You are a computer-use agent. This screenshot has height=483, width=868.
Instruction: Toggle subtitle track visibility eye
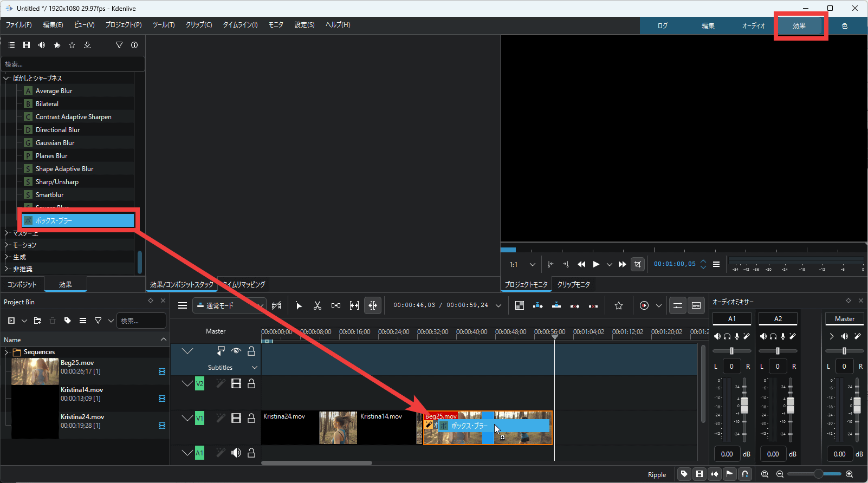236,351
